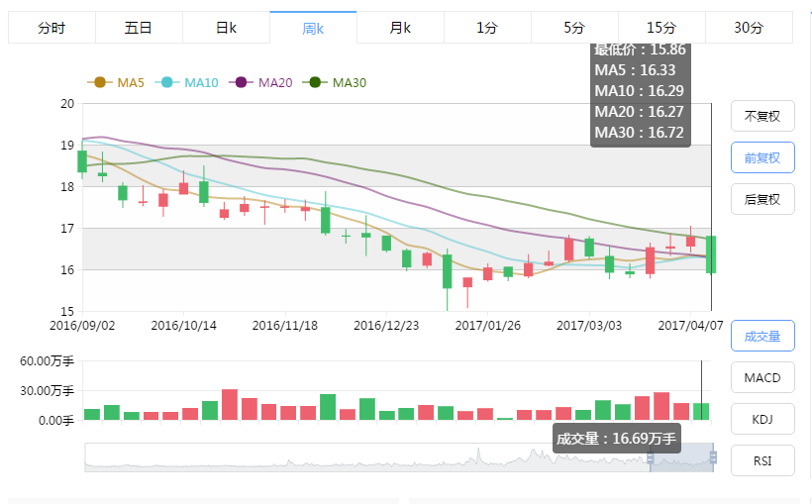Viewport: 812px width, 504px height.
Task: Click the last green candlestick on 2017/04/07
Action: tap(711, 254)
